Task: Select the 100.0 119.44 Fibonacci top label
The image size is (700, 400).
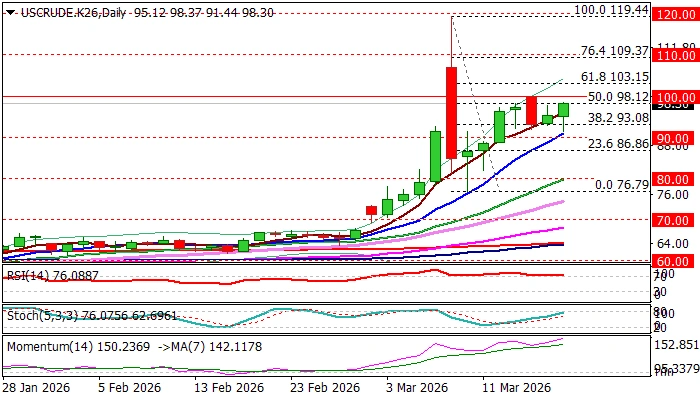Action: coord(611,10)
